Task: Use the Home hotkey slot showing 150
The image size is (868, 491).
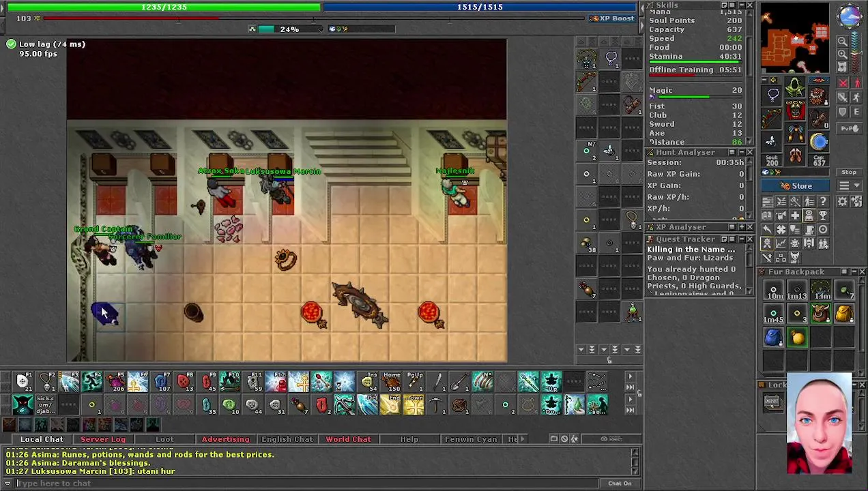Action: coord(390,381)
